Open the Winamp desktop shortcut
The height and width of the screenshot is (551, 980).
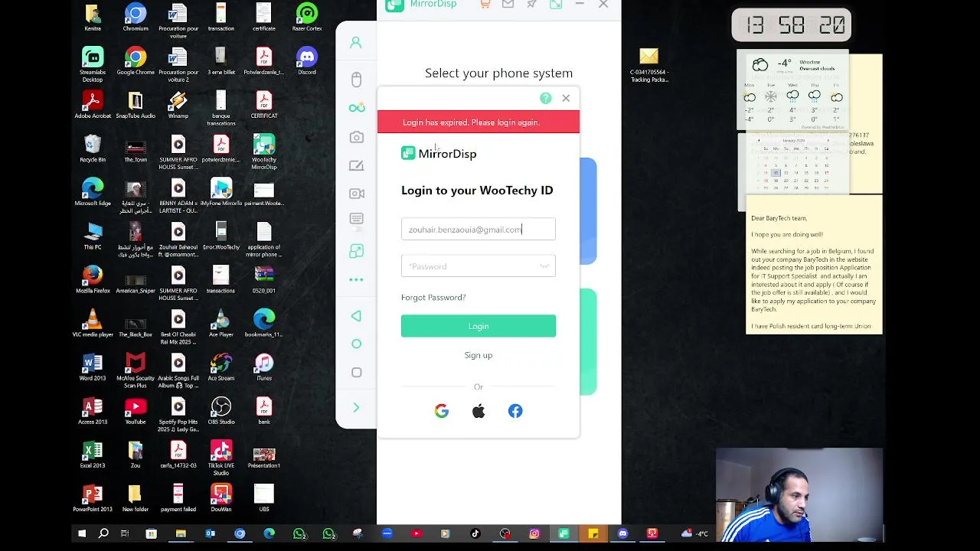(178, 105)
